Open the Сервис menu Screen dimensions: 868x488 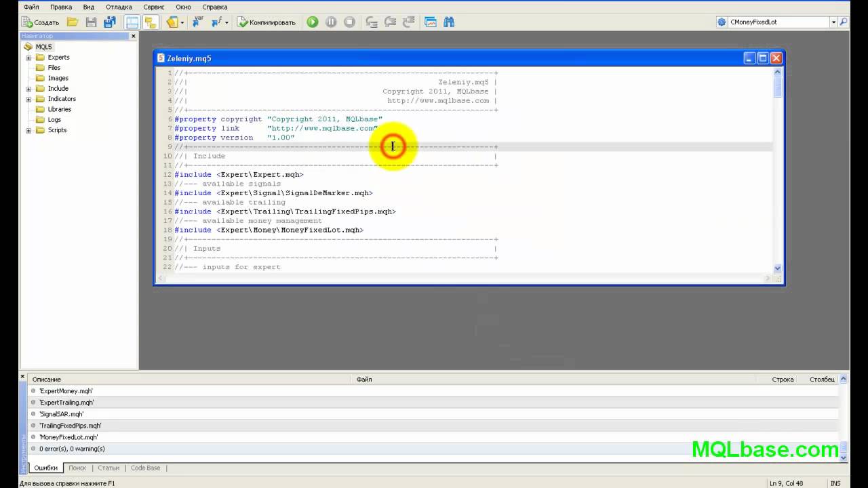[154, 7]
